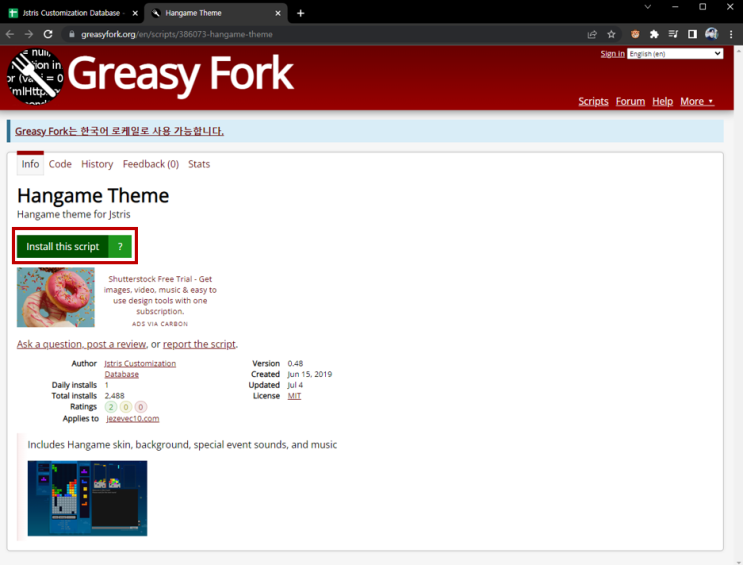Click Install this script button
Screen dimensions: 743x565
click(x=63, y=246)
